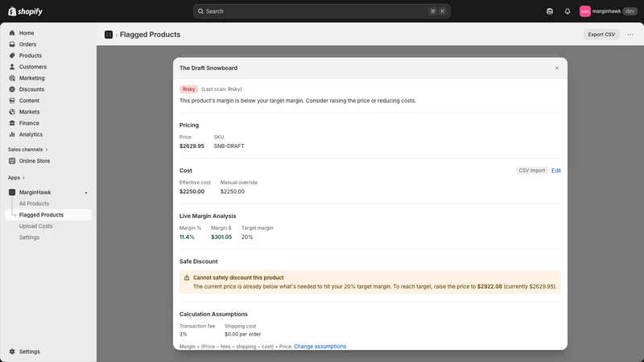Open the marginhawk store account menu

pyautogui.click(x=608, y=11)
